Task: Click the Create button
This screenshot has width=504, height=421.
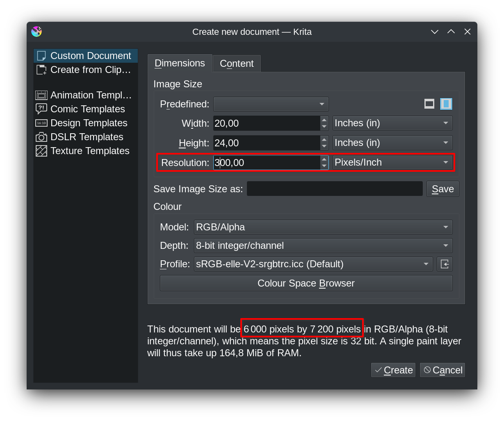Action: [393, 370]
